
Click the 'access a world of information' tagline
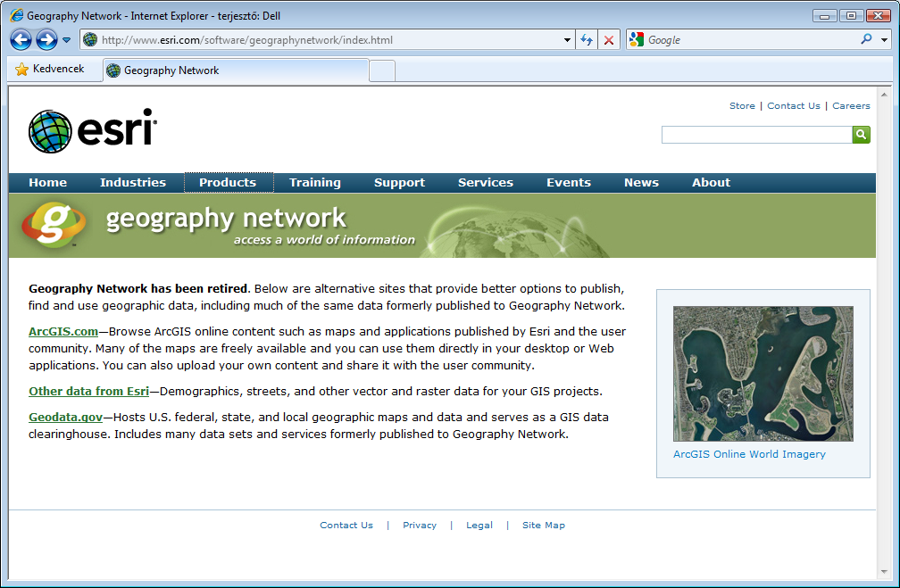click(x=324, y=240)
